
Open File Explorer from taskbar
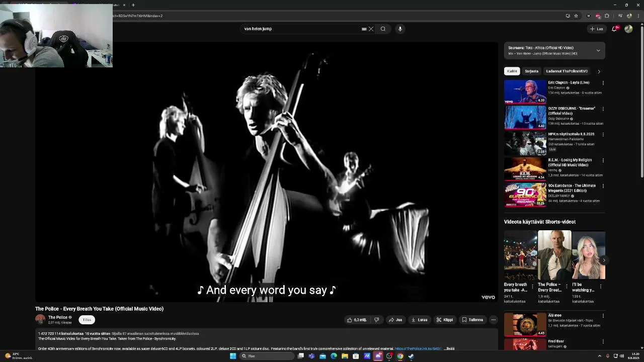345,356
